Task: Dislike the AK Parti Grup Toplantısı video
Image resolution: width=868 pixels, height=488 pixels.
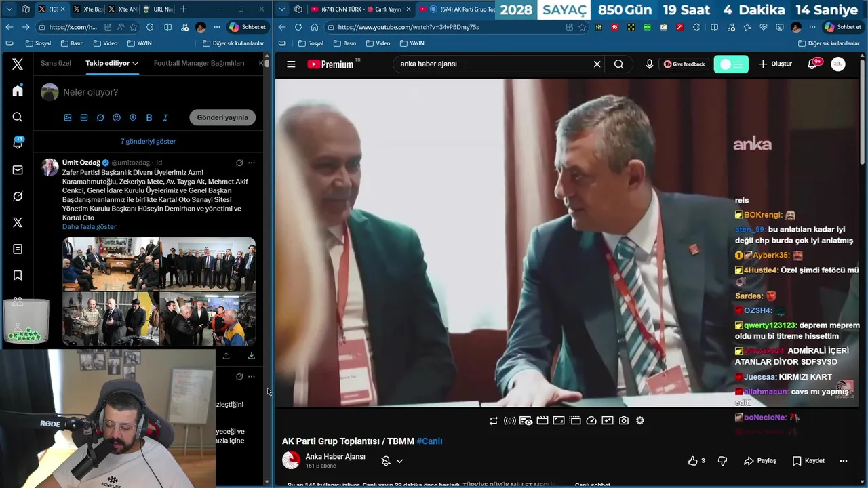Action: tap(722, 461)
